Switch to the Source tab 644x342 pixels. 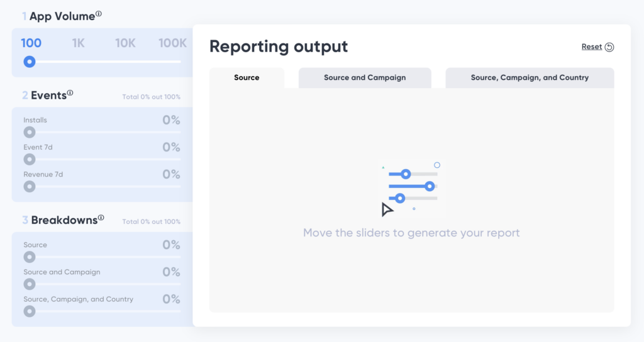point(247,78)
